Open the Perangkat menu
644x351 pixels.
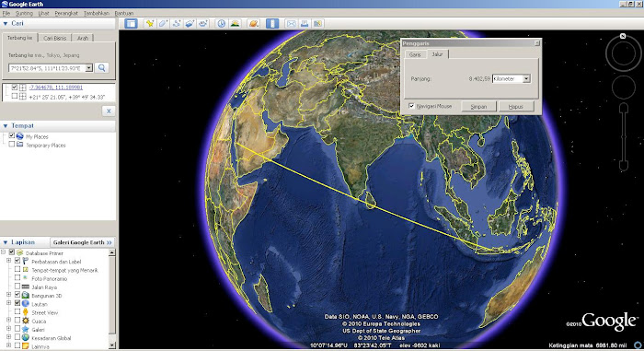click(66, 13)
